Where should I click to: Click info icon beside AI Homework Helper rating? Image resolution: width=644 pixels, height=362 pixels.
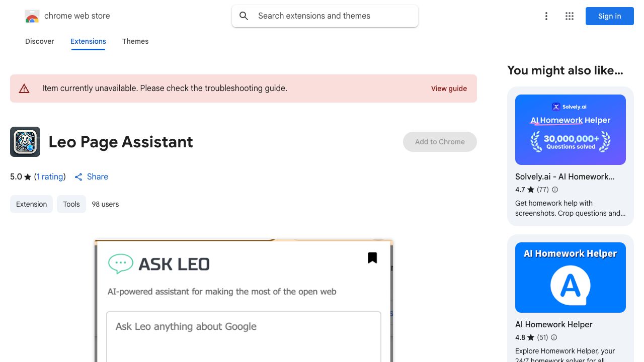[555, 337]
